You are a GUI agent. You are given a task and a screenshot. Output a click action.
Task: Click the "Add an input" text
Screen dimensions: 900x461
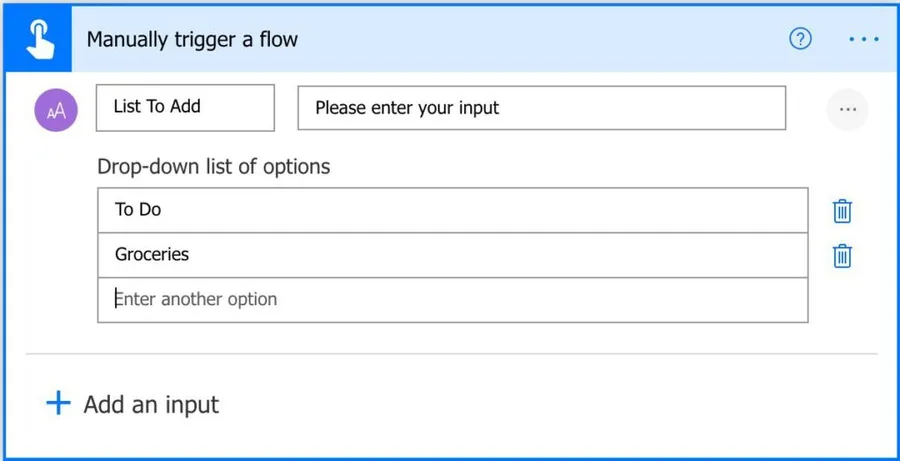click(x=151, y=405)
